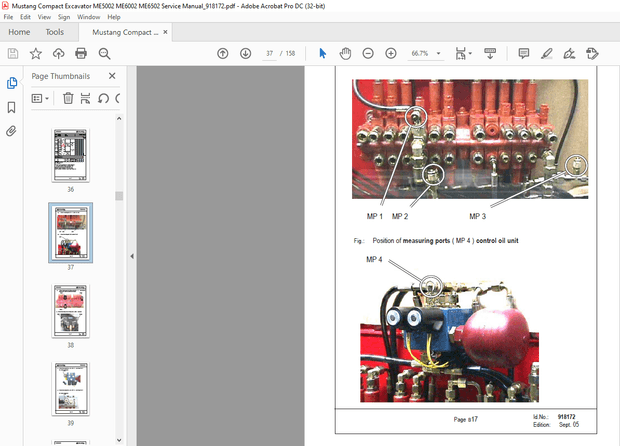
Task: Click the scrolling mode keyboard icon
Action: (490, 53)
